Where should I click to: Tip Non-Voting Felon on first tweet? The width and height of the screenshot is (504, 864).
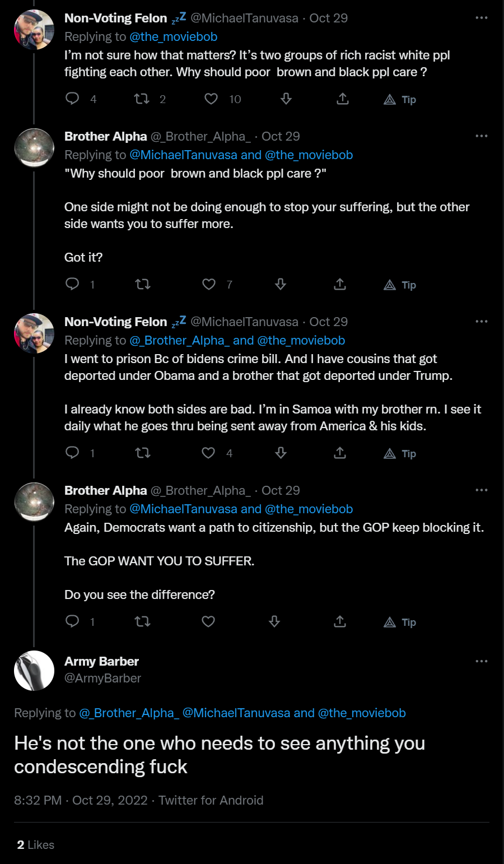coord(400,100)
